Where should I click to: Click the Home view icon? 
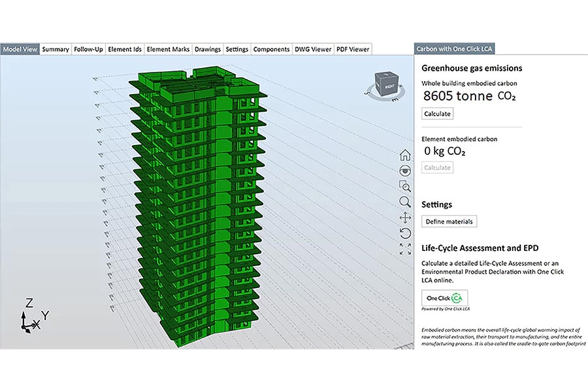pyautogui.click(x=405, y=155)
